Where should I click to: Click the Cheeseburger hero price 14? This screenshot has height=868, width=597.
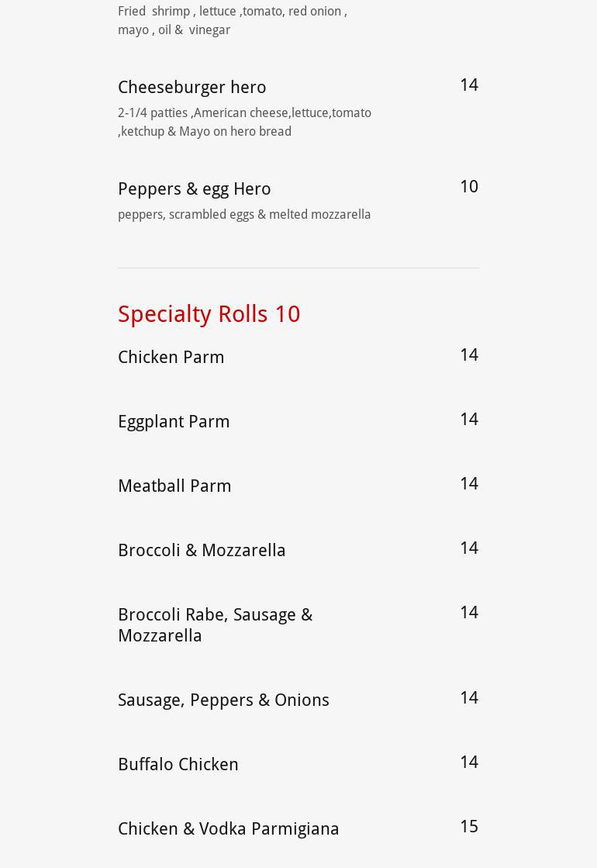tap(468, 85)
